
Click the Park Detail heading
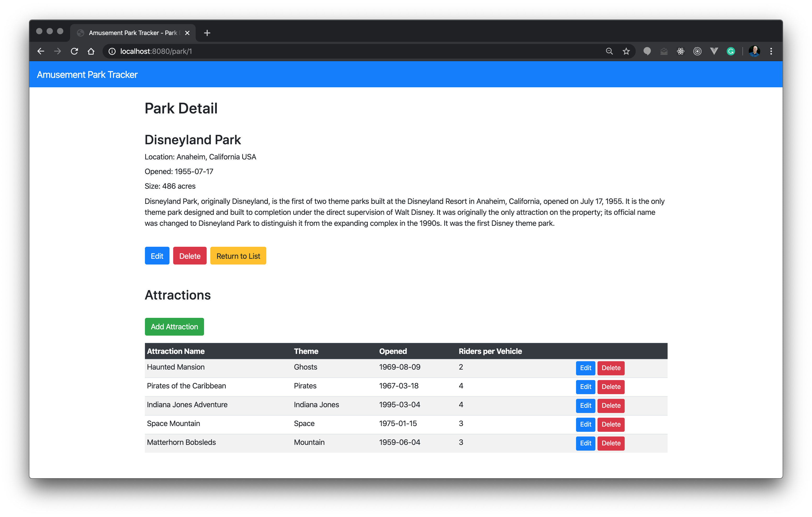click(x=181, y=108)
